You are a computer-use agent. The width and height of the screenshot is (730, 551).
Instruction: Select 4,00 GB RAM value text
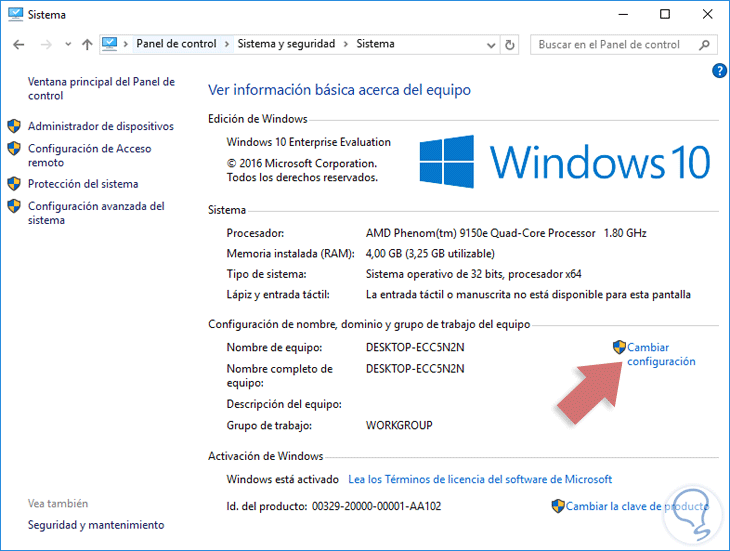click(x=430, y=254)
